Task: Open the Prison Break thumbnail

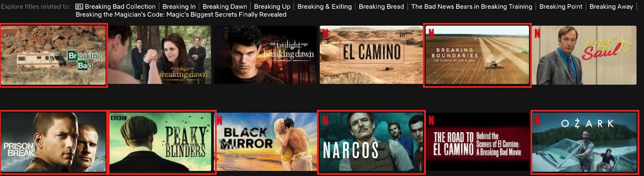Action: 54,142
